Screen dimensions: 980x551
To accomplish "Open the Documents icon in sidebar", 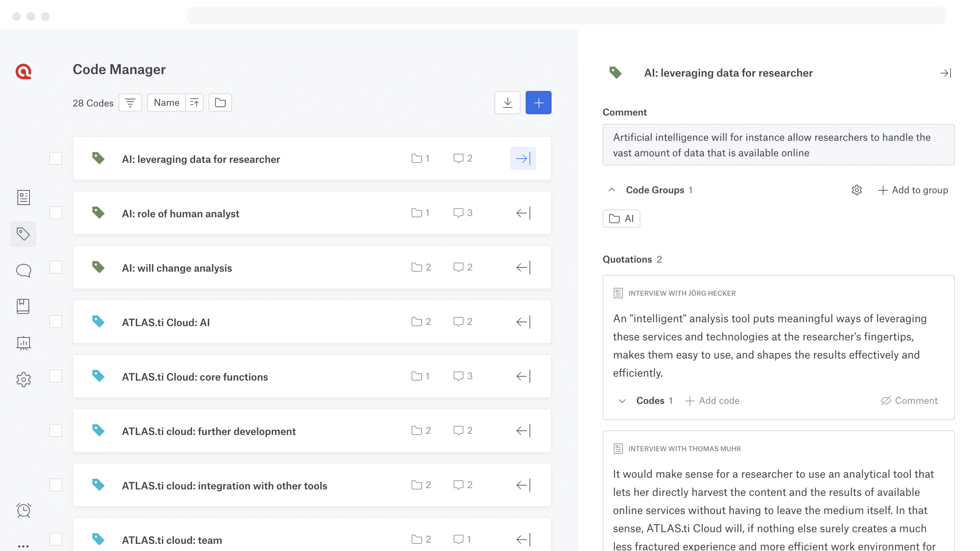I will coord(23,197).
